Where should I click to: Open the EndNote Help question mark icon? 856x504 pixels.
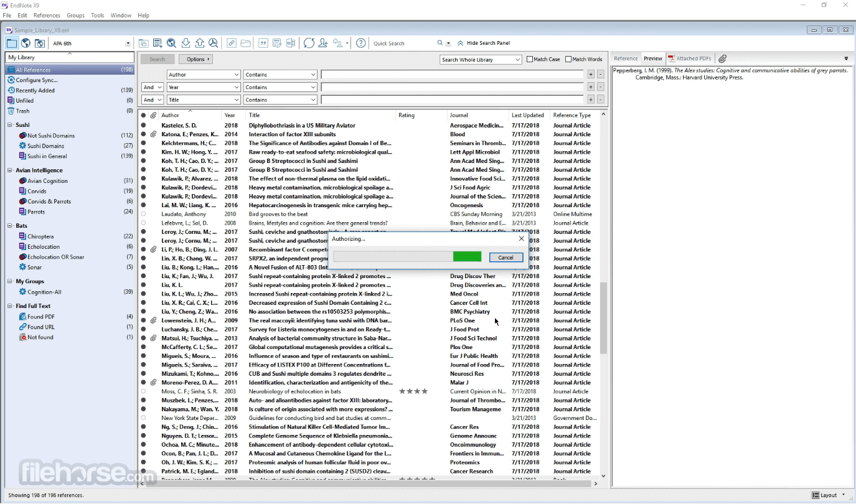(361, 43)
